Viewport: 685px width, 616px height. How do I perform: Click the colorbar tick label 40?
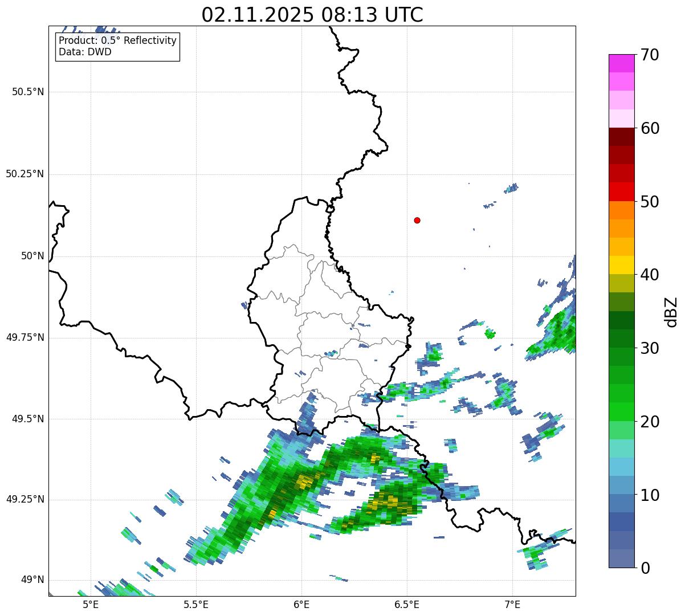tap(650, 275)
